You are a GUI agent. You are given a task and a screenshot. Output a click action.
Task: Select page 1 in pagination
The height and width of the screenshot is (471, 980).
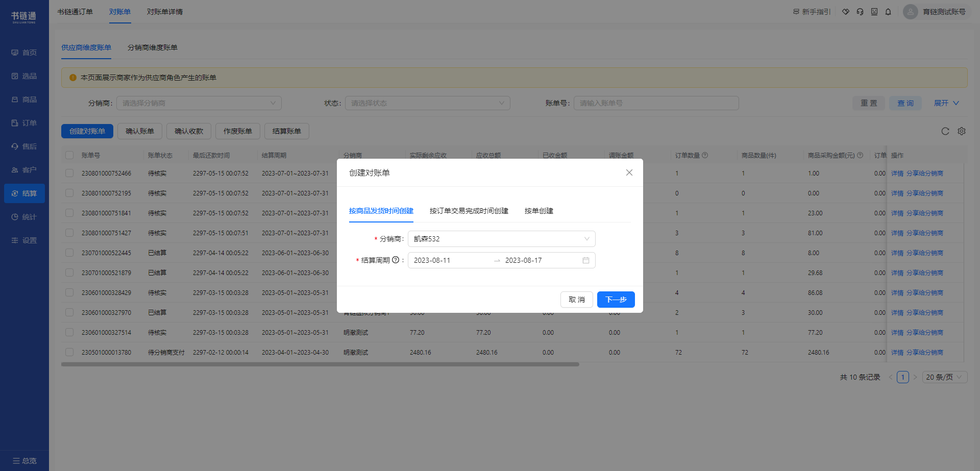[903, 377]
